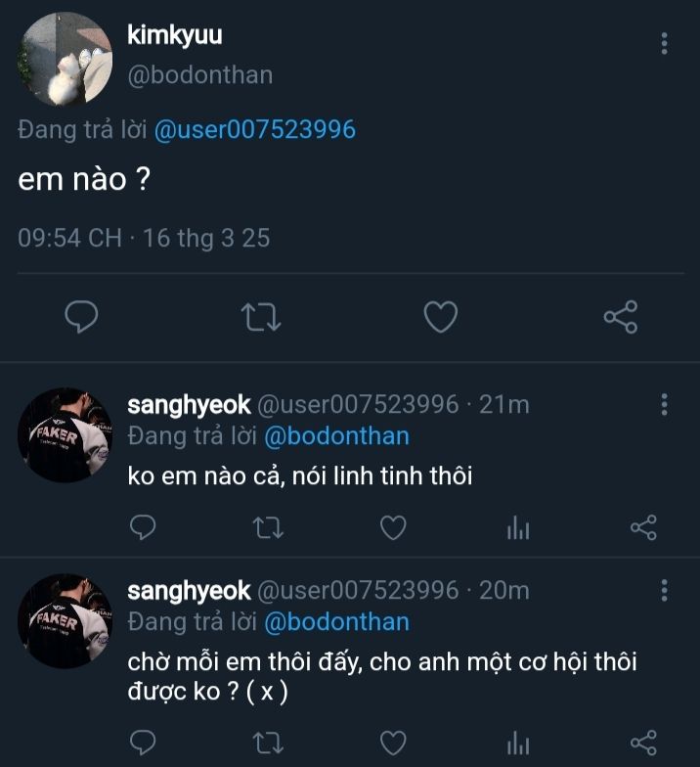The width and height of the screenshot is (700, 767).
Task: Retweet kimkyuu's "em nào ?" tweet
Action: pos(261,316)
